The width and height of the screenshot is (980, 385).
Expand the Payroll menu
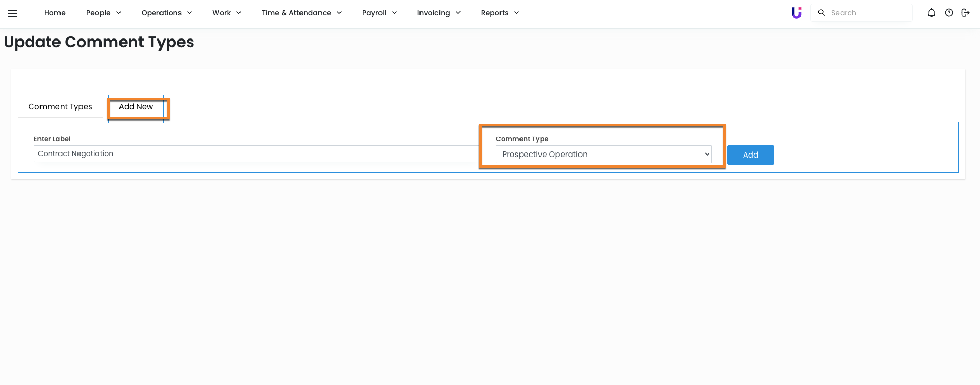(379, 13)
